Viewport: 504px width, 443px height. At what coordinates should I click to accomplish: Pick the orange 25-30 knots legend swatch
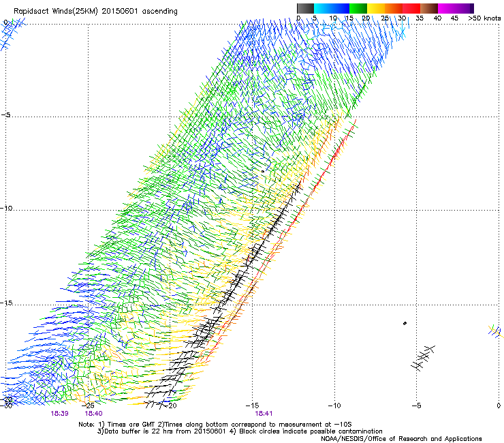coord(394,8)
